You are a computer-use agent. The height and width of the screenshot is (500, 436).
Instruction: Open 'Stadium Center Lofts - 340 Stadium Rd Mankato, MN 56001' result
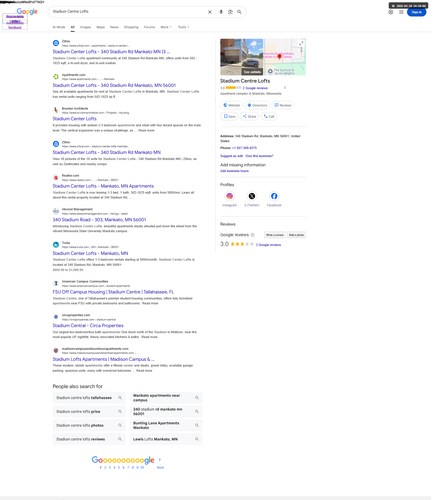point(114,85)
